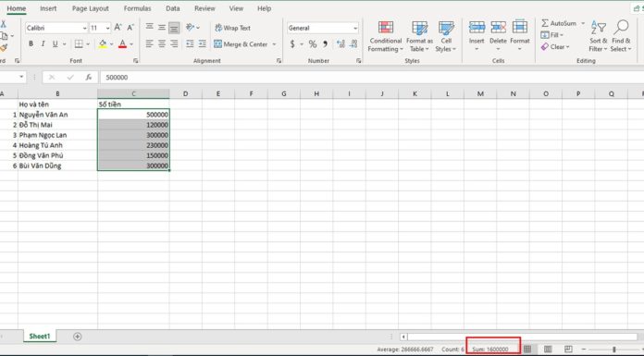Expand Merge & Center options arrow
The height and width of the screenshot is (356, 644).
tap(275, 44)
